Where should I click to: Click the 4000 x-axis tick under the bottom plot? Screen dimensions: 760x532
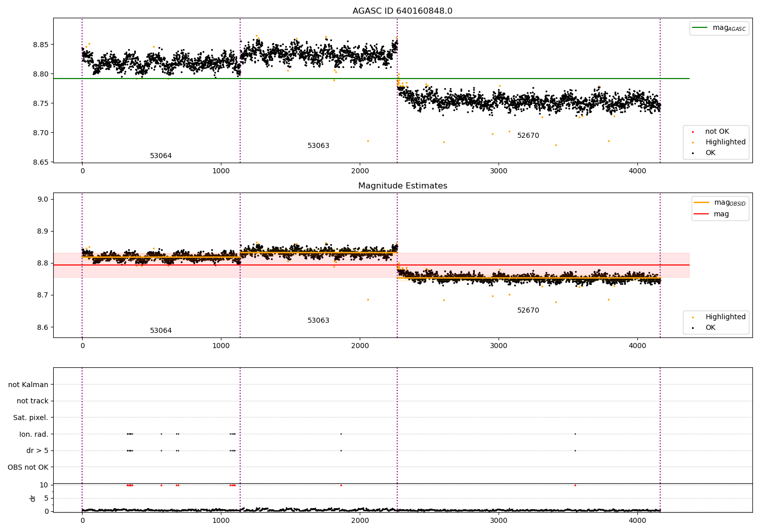[x=637, y=520]
